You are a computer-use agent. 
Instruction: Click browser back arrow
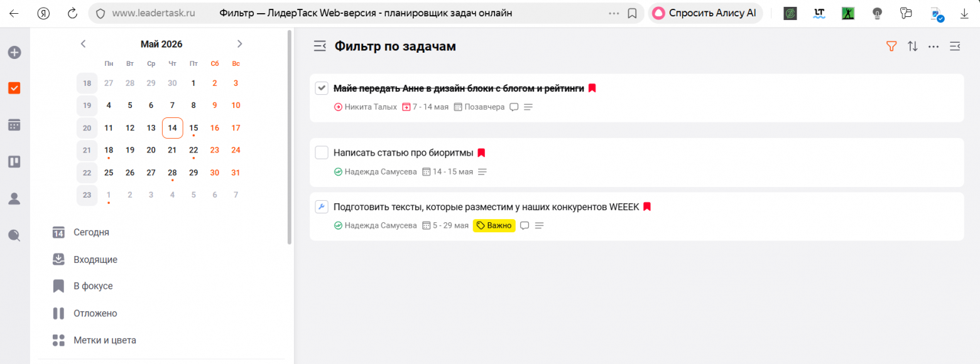pyautogui.click(x=14, y=13)
